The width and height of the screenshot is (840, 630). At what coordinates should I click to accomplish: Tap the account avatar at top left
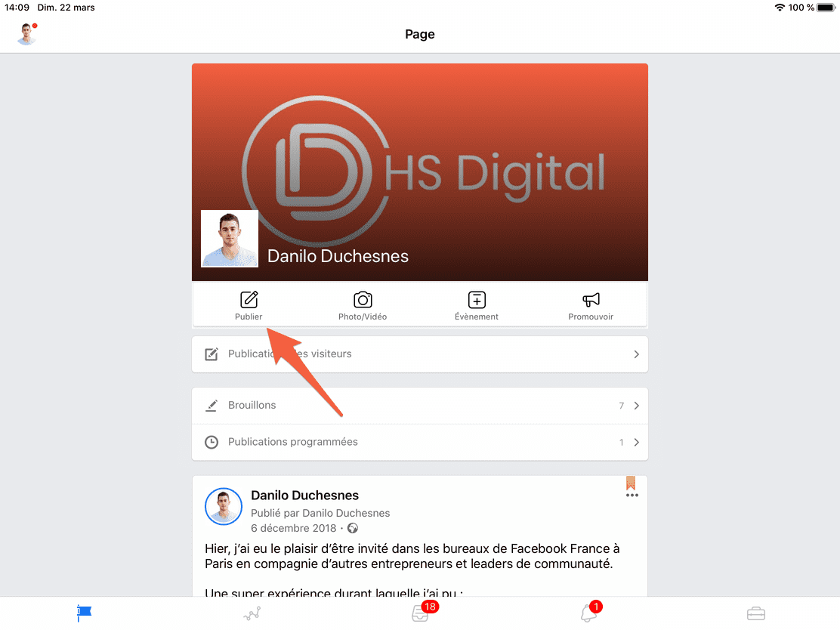pyautogui.click(x=27, y=34)
